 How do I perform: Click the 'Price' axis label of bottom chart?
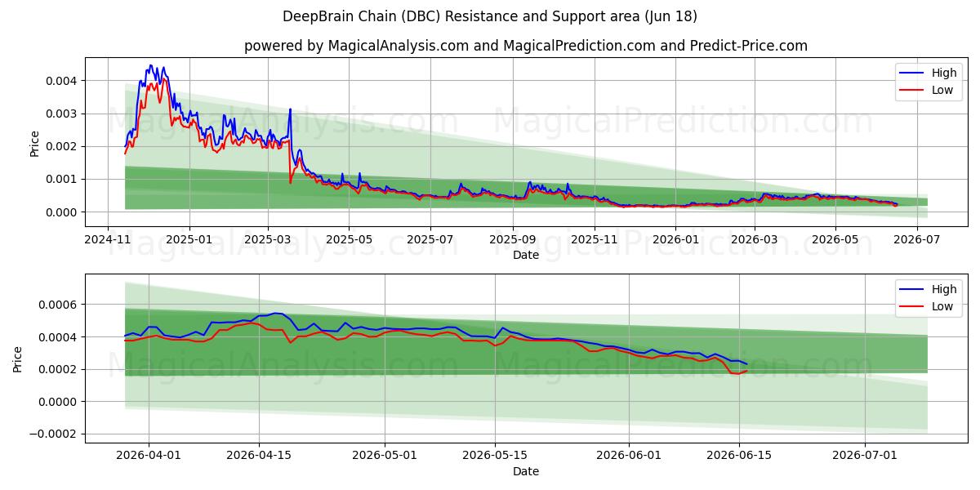pyautogui.click(x=18, y=359)
